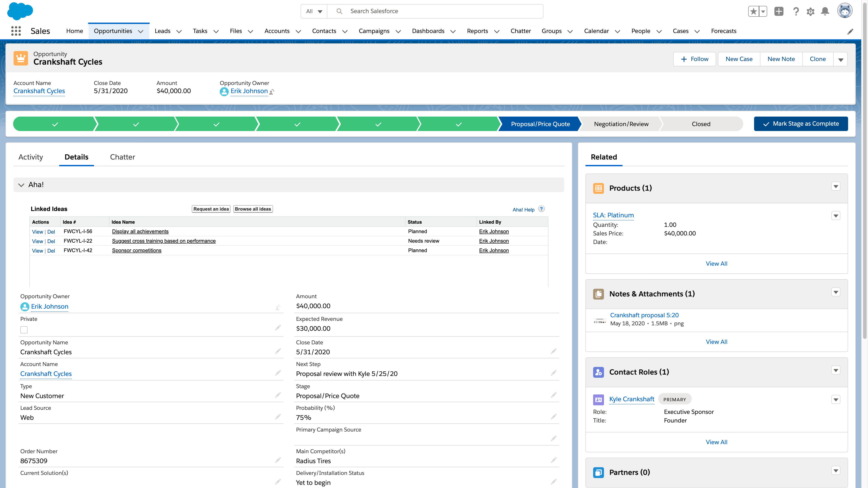Click the Mark Stage as Complete button
Screen dimensions: 868x488
point(801,123)
